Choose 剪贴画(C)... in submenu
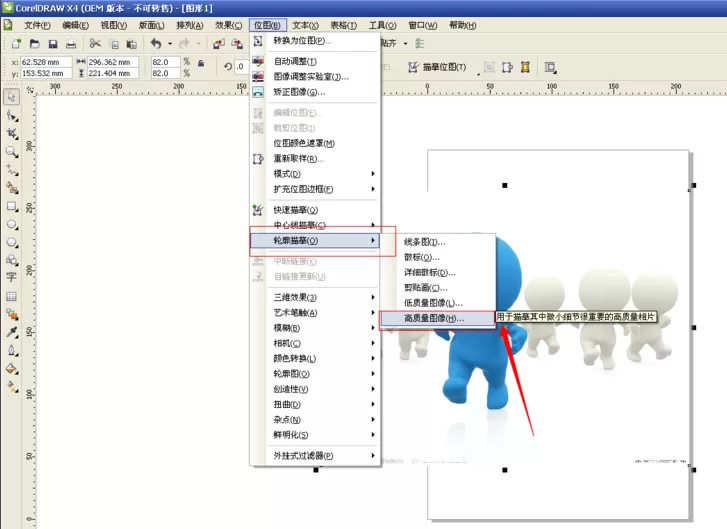Image resolution: width=727 pixels, height=529 pixels. (437, 288)
